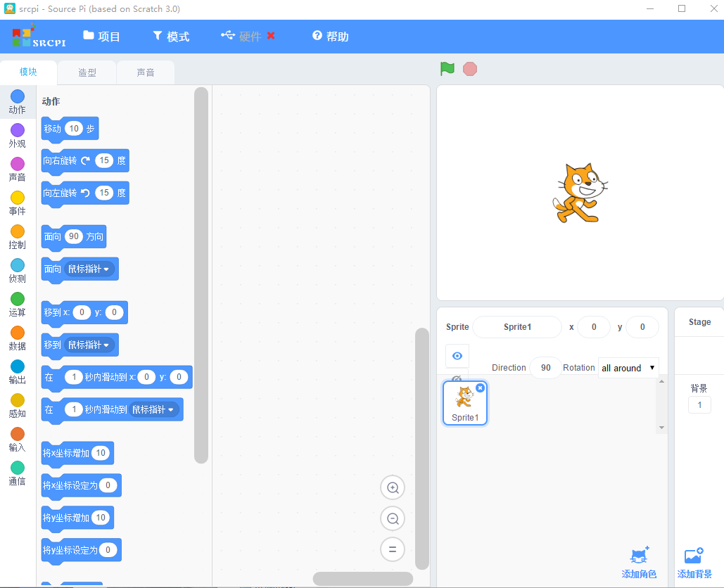Viewport: 724px width, 588px height.
Task: Delete Sprite1 using its x badge
Action: 480,388
